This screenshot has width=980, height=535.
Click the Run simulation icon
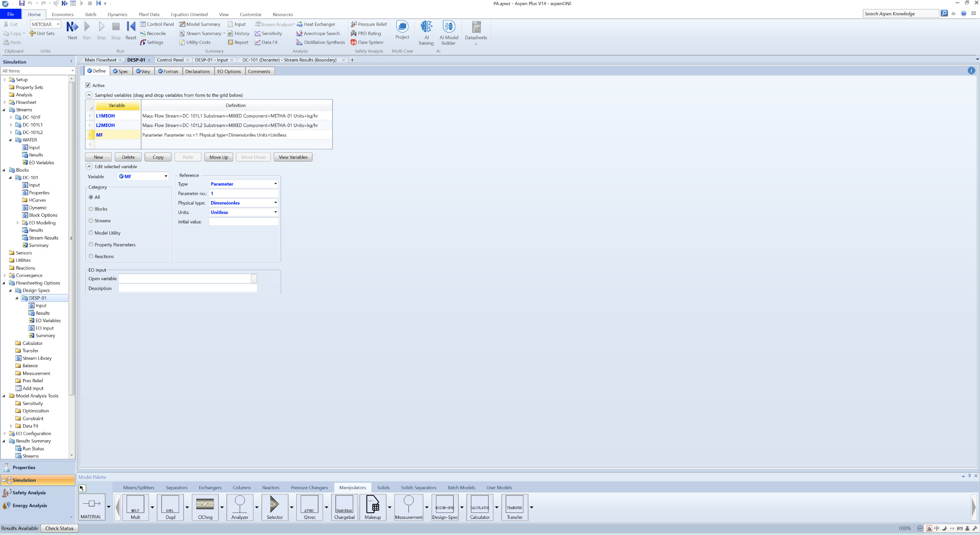click(87, 27)
